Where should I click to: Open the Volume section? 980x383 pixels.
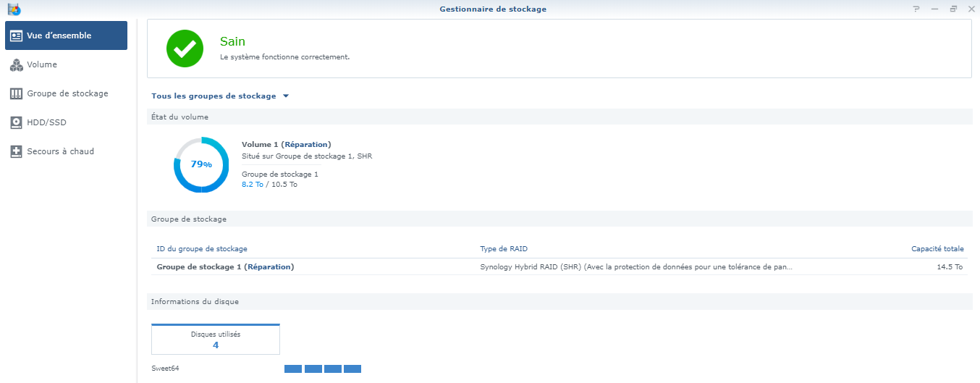[x=66, y=64]
